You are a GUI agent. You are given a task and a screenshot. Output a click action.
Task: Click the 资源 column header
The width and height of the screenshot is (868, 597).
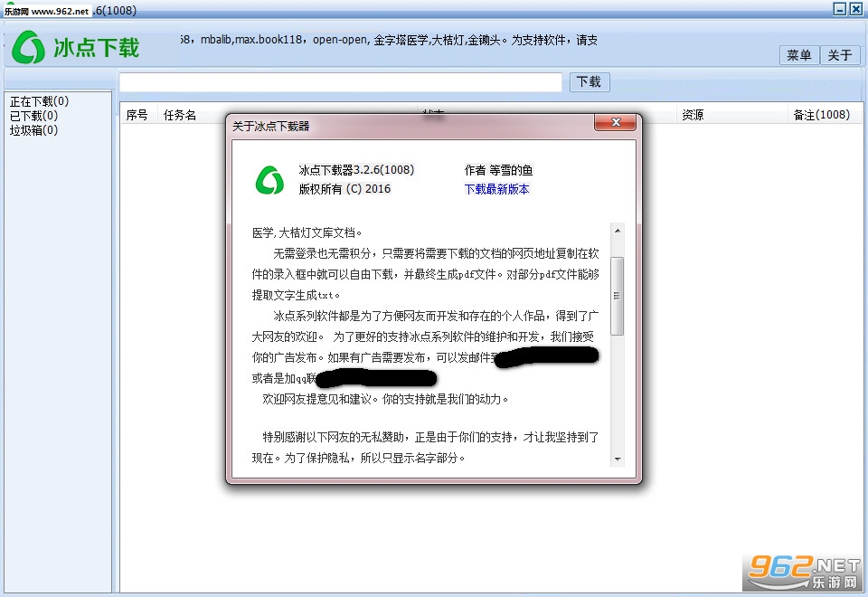coord(693,115)
